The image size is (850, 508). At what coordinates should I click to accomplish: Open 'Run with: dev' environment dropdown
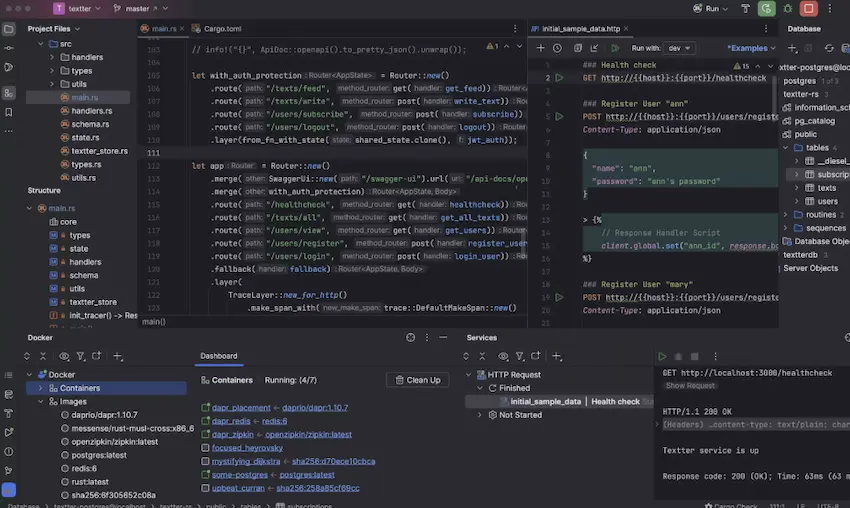679,48
